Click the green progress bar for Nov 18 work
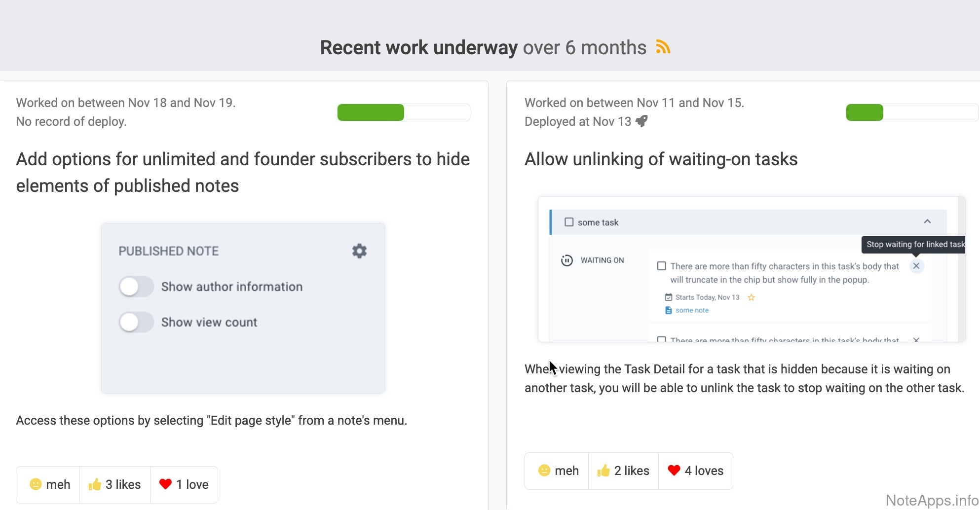980x510 pixels. [x=371, y=112]
